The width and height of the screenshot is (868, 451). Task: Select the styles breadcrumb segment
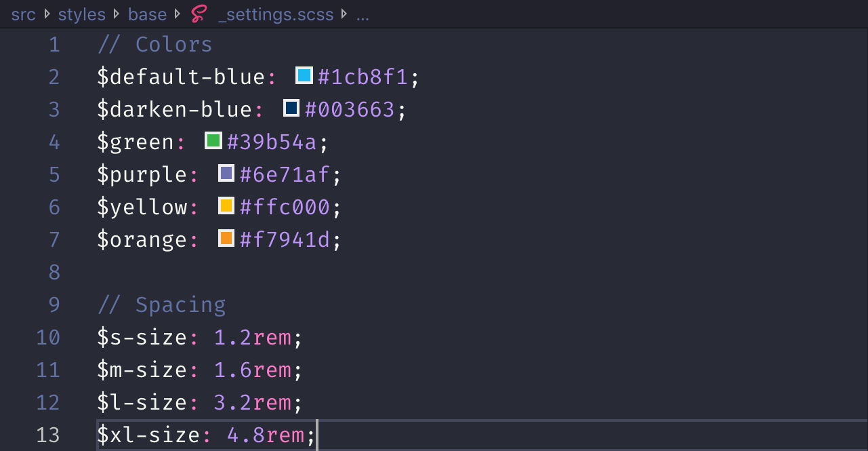pyautogui.click(x=81, y=14)
